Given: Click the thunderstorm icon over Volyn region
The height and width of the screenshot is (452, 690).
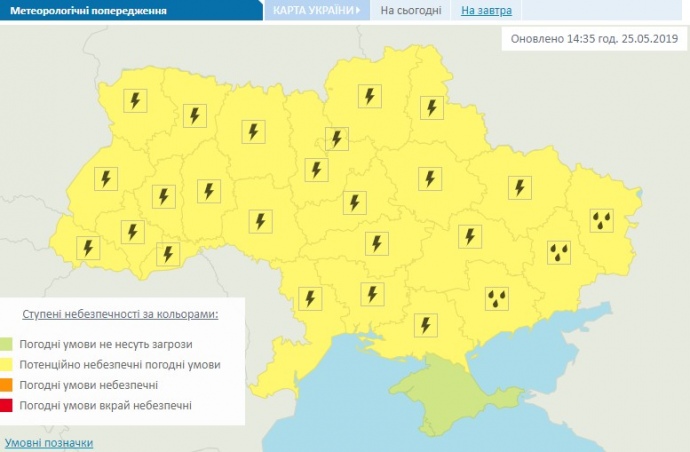Looking at the screenshot, I should click(134, 101).
